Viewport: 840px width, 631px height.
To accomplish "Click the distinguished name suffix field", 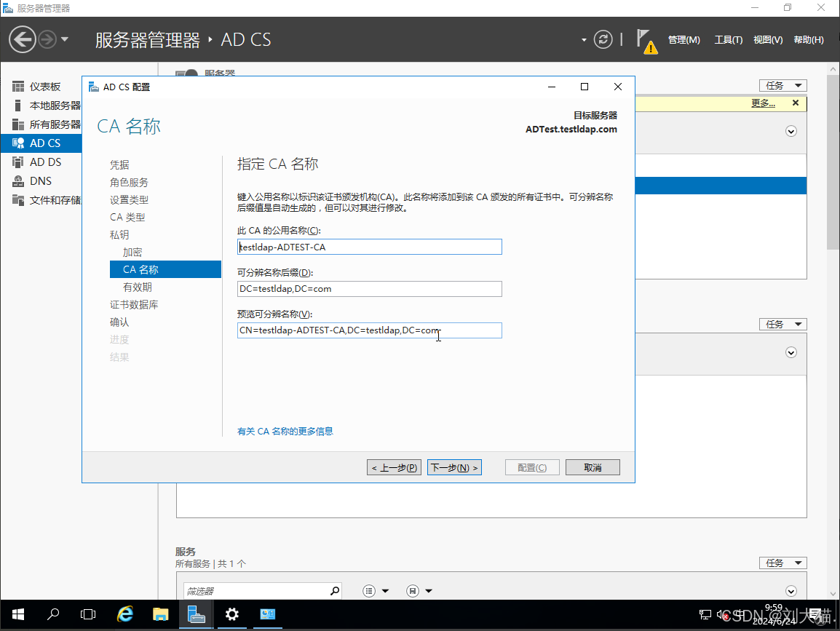I will [x=370, y=289].
